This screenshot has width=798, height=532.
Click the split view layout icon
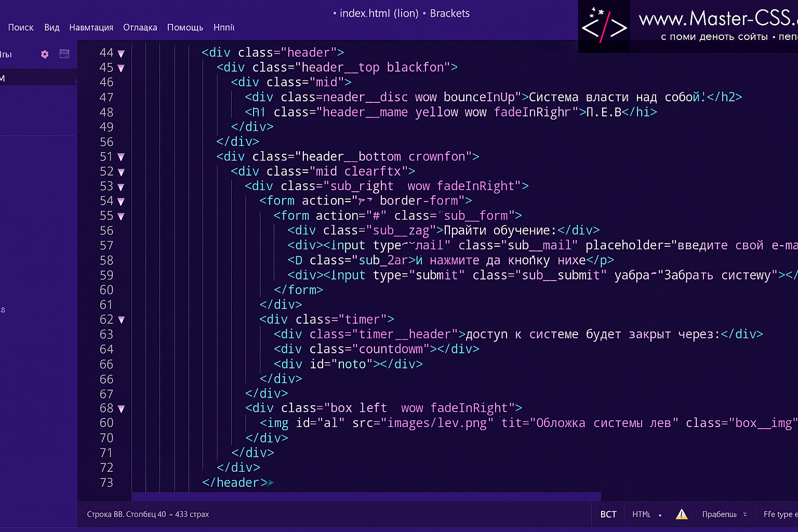(x=64, y=54)
